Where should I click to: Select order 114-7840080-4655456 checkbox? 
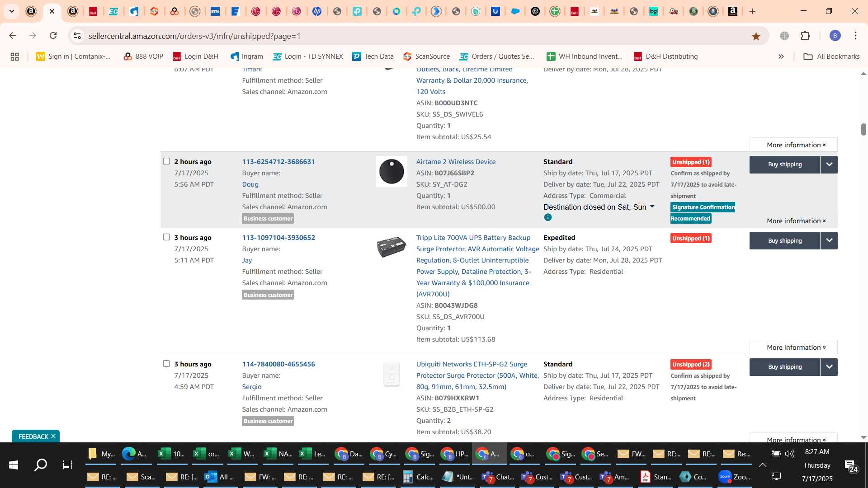[166, 364]
